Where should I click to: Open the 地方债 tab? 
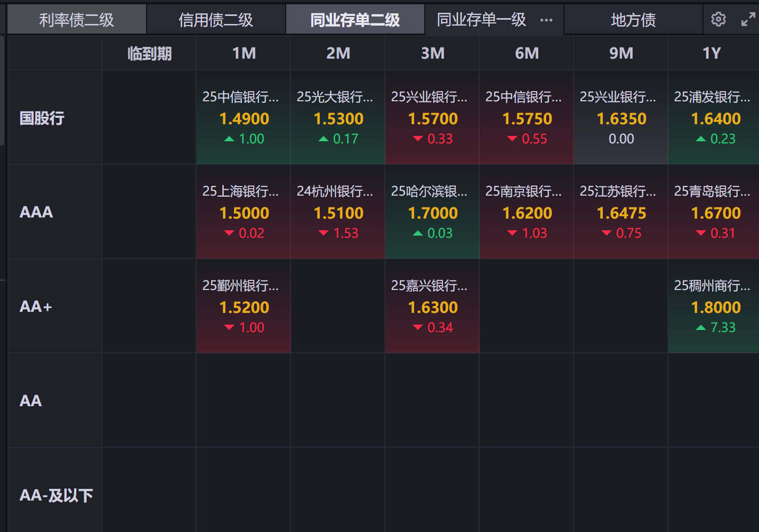(x=633, y=20)
